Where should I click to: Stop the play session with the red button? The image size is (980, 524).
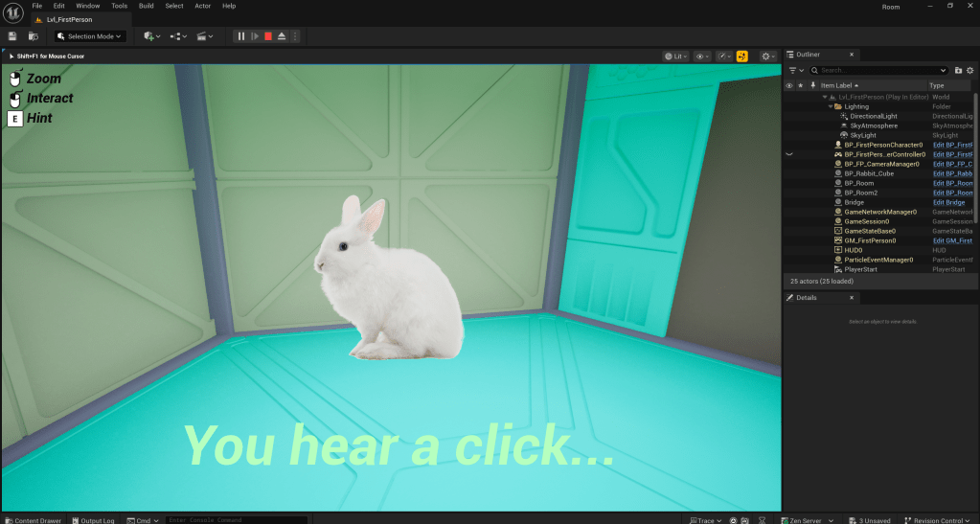(268, 36)
